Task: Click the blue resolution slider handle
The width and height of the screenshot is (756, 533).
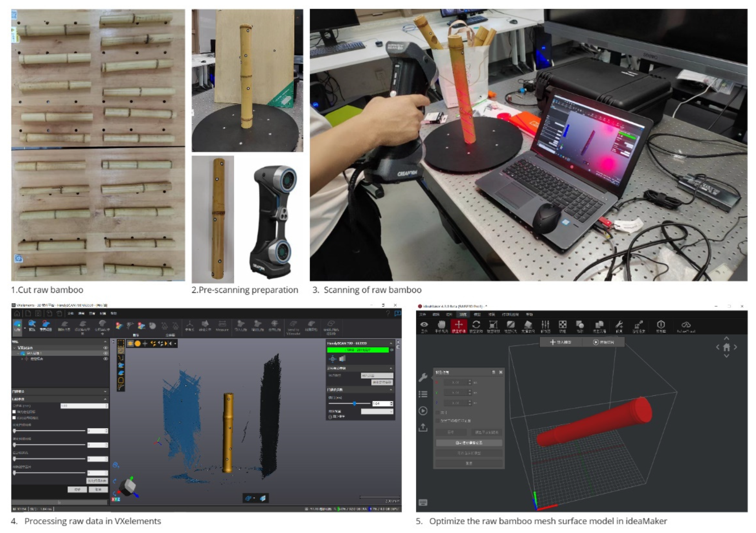Action: pos(355,403)
